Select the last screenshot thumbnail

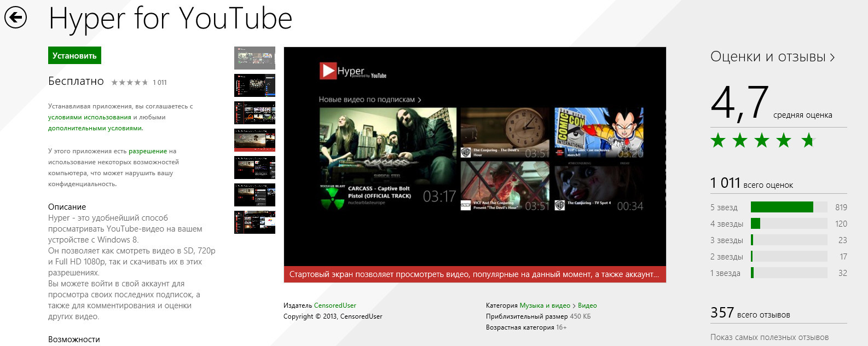254,222
